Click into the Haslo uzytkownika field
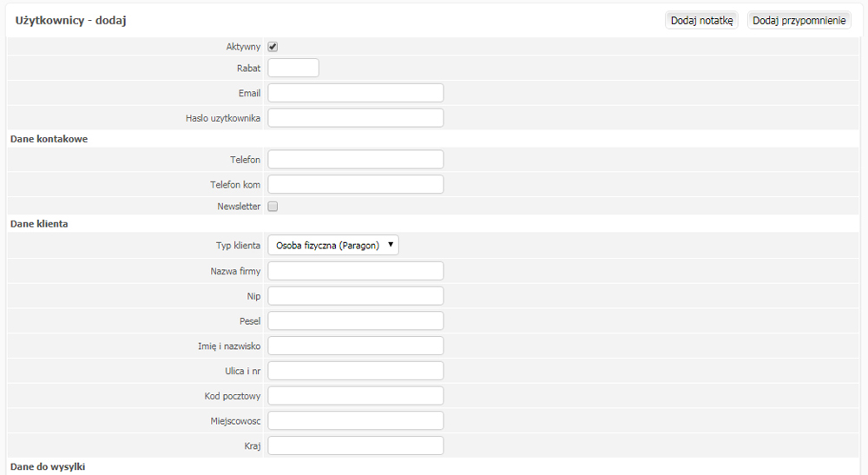Viewport: 868px width, 475px height. 355,118
